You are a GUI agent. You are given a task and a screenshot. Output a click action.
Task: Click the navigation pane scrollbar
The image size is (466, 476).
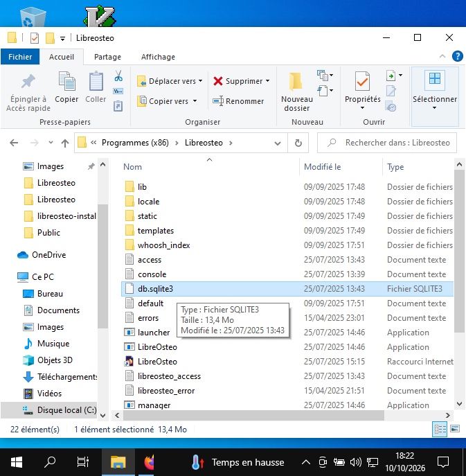[x=103, y=265]
